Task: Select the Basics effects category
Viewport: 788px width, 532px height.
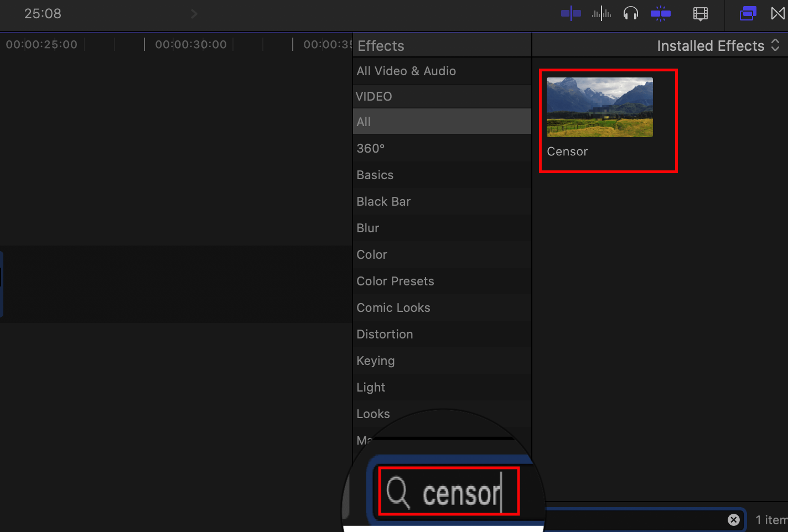Action: tap(442, 175)
